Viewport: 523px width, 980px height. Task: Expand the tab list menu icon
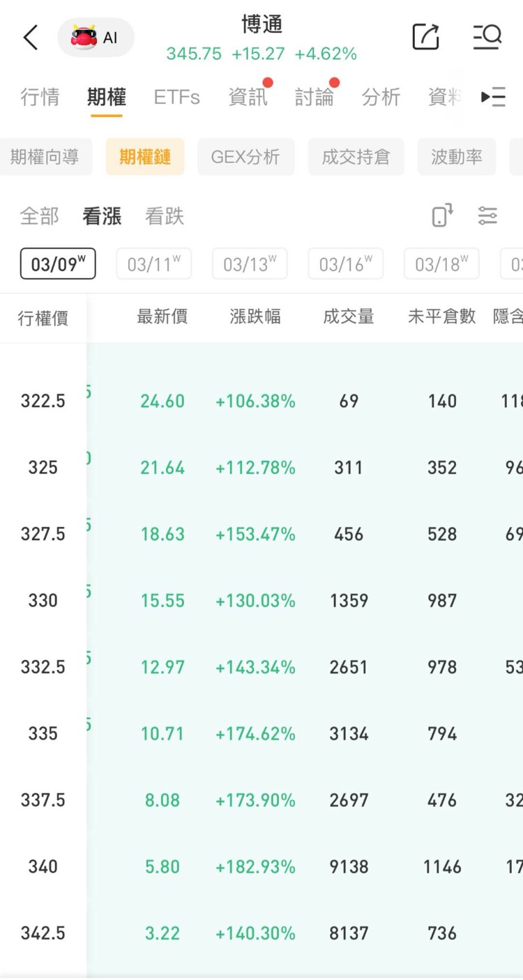pyautogui.click(x=494, y=97)
